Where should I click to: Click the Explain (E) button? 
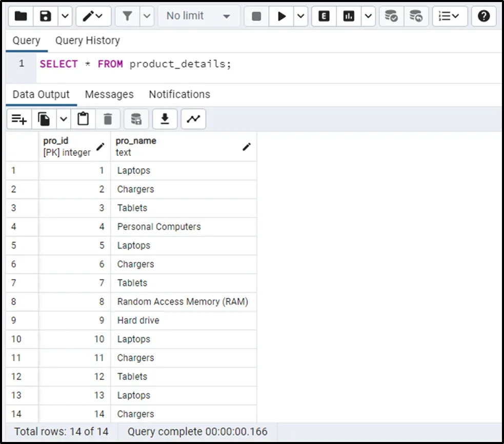click(324, 16)
